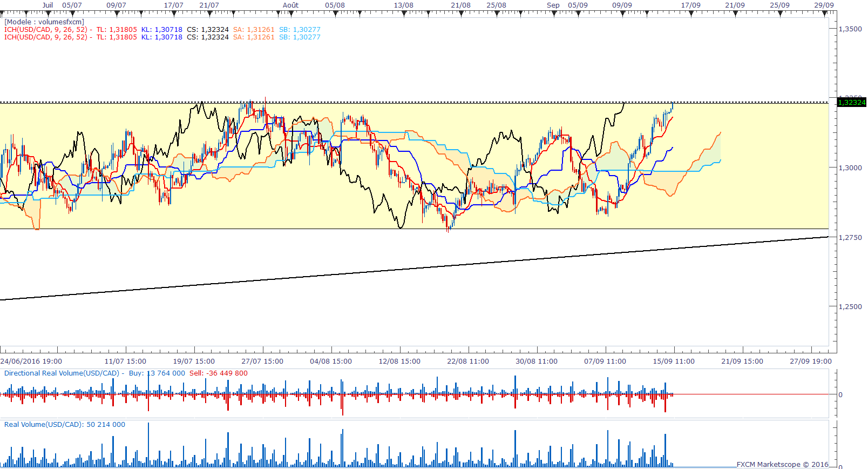Select the "Août" month label on top axis
Image resolution: width=868 pixels, height=469 pixels.
pos(290,5)
